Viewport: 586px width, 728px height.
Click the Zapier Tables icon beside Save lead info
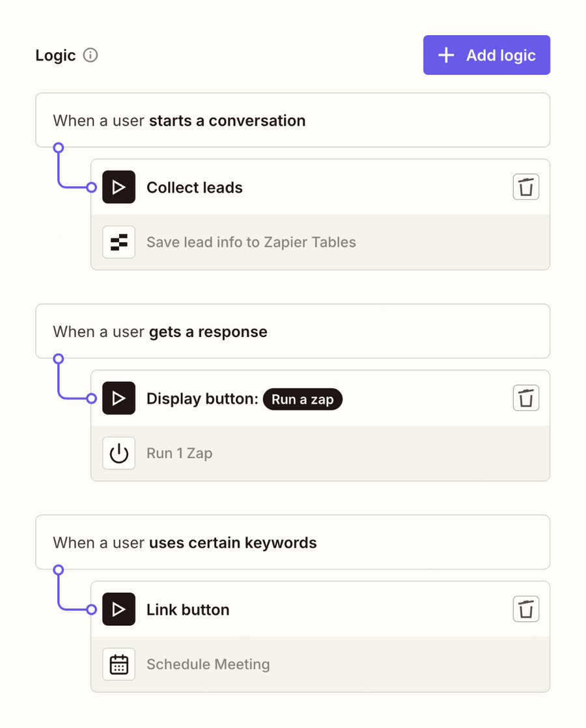pyautogui.click(x=119, y=241)
